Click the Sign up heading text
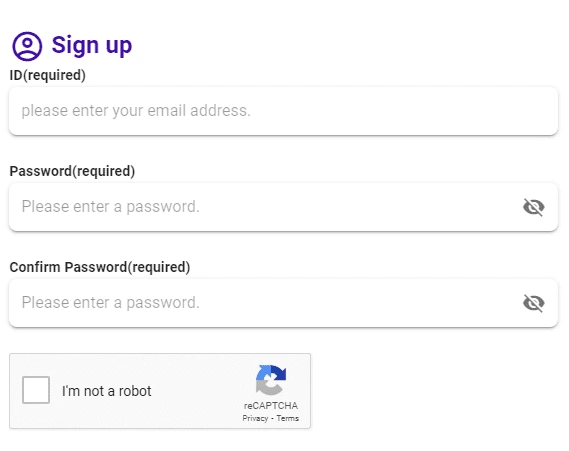 click(x=92, y=45)
